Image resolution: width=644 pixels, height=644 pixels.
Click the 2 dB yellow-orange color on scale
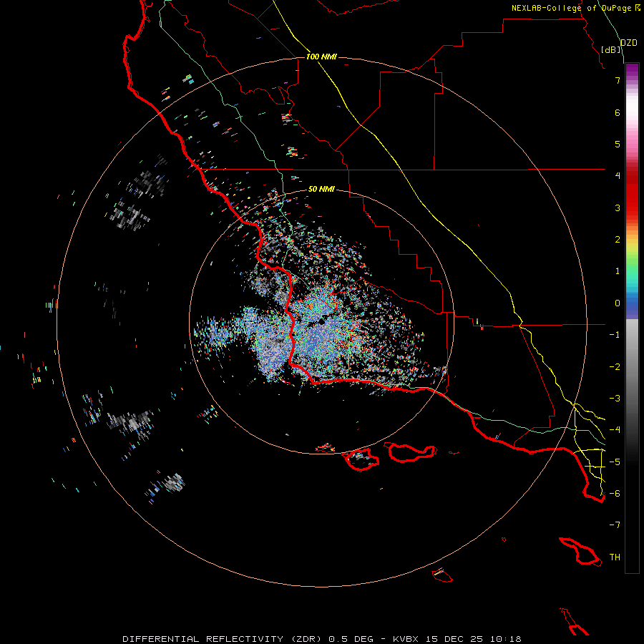click(x=632, y=240)
